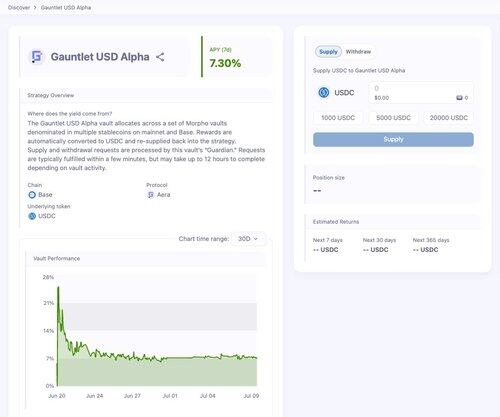
Task: Click the Jul 01 label on chart axis
Action: pyautogui.click(x=170, y=396)
